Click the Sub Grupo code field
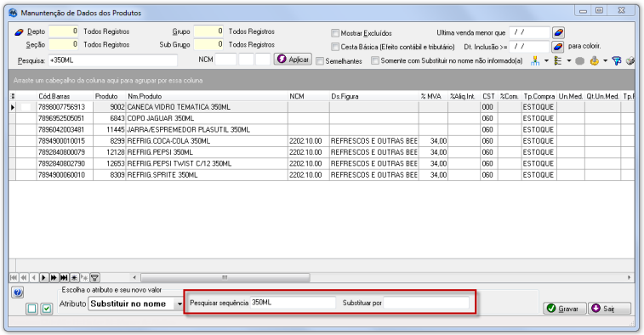 click(208, 44)
